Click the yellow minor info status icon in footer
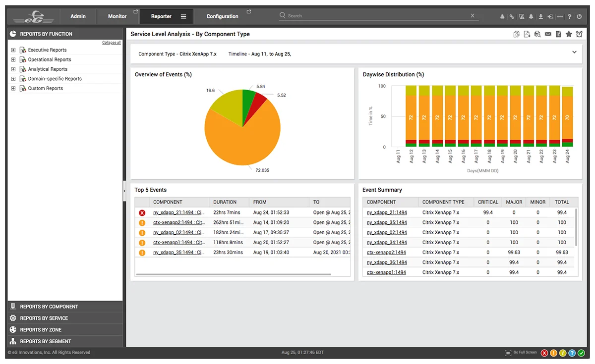This screenshot has height=364, width=595. [563, 353]
